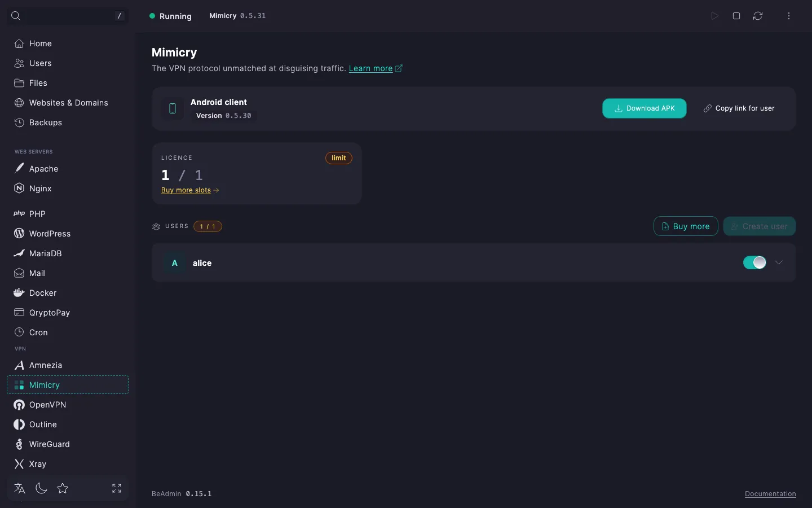
Task: Expand the alice user row
Action: click(x=779, y=262)
